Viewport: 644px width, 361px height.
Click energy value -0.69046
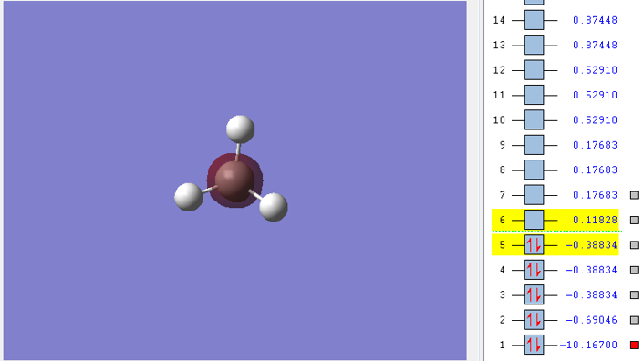[591, 320]
